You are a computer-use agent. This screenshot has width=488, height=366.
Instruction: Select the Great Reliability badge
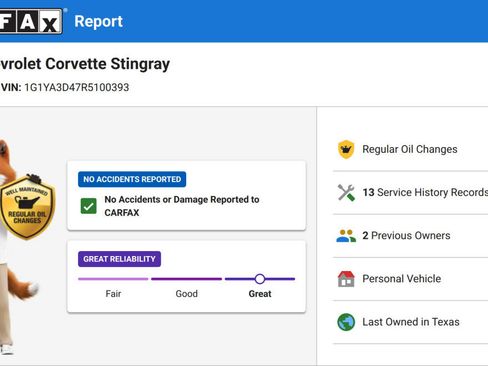tap(119, 259)
